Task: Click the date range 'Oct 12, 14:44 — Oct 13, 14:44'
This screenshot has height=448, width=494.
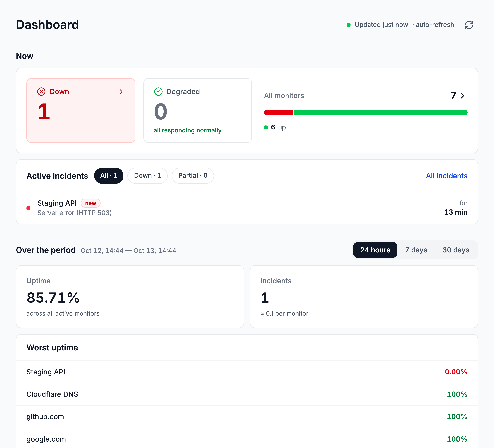Action: [x=128, y=251]
